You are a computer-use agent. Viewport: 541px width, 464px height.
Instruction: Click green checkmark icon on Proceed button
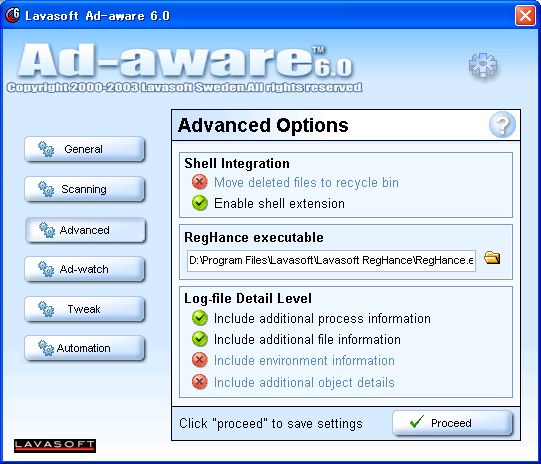point(417,421)
